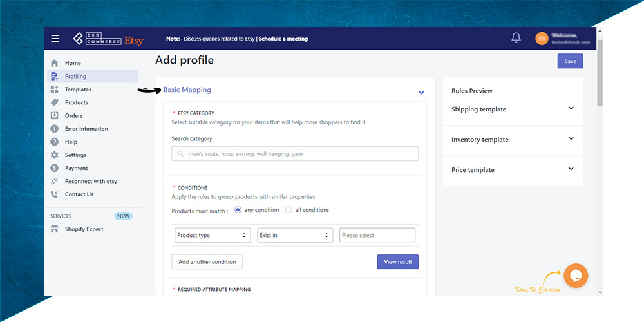Click the Home house icon
The image size is (644, 322).
pos(54,63)
